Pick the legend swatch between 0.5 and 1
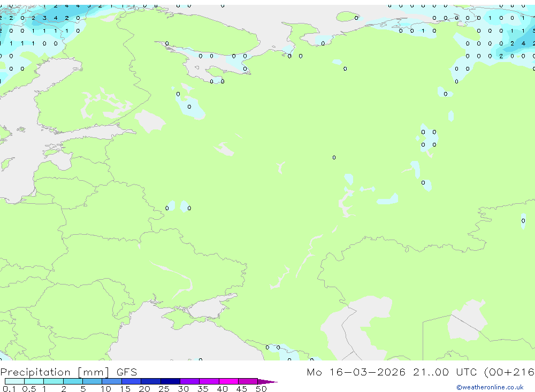 click(34, 381)
